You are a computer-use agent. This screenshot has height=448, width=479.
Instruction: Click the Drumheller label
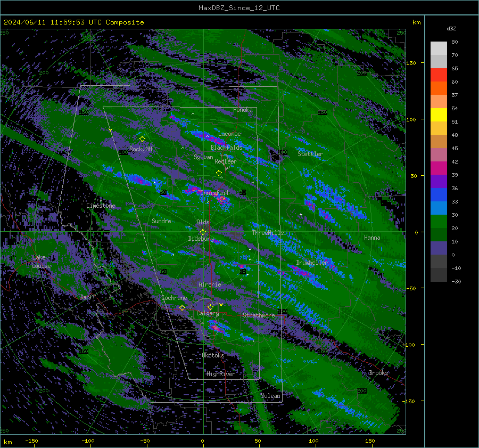[x=312, y=263]
